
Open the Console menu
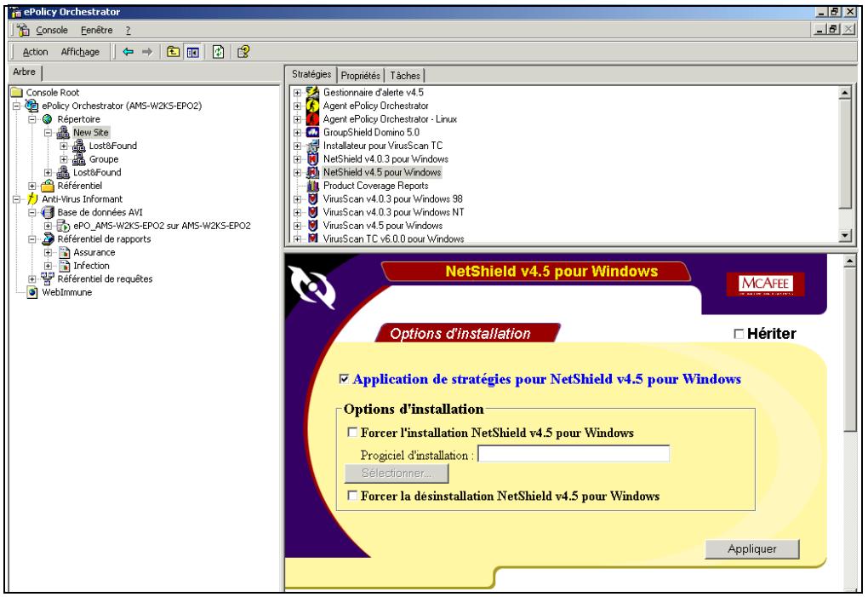[x=51, y=30]
